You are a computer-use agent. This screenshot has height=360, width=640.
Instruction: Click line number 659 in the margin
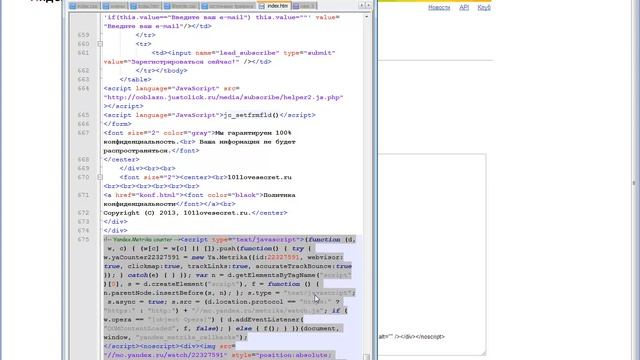tap(83, 35)
